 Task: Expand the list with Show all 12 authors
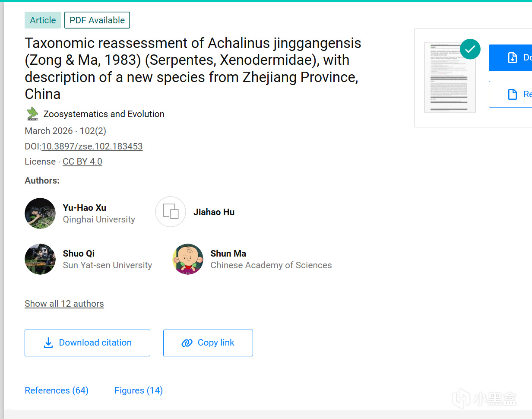64,304
